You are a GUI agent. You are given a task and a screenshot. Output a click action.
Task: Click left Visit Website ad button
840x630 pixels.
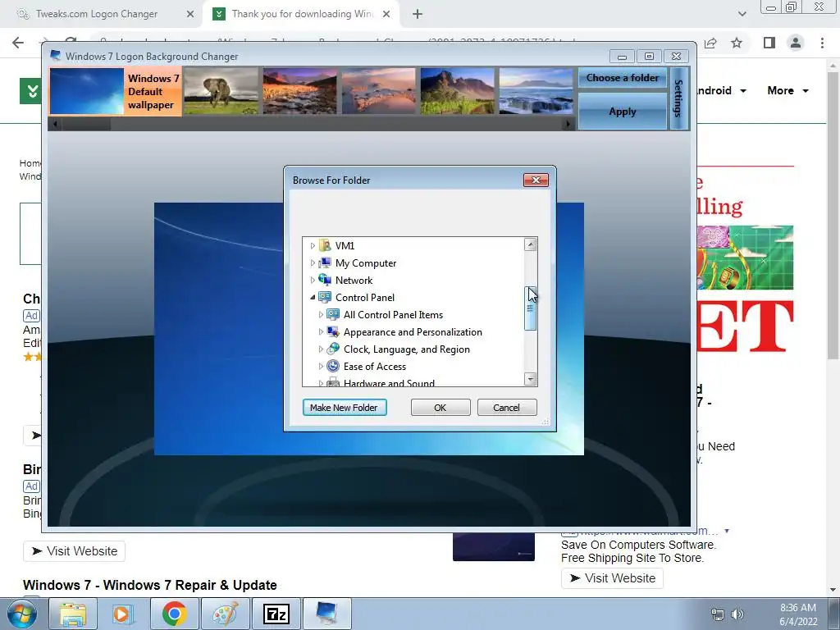point(75,551)
